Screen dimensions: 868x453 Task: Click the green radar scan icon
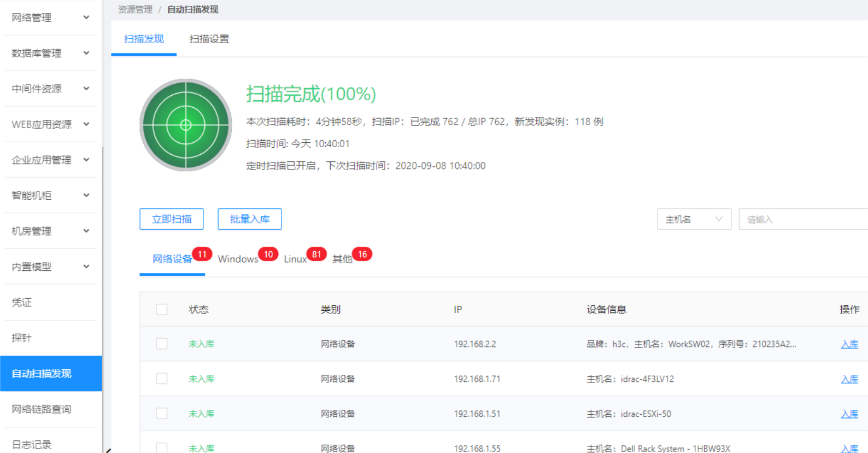pyautogui.click(x=186, y=125)
